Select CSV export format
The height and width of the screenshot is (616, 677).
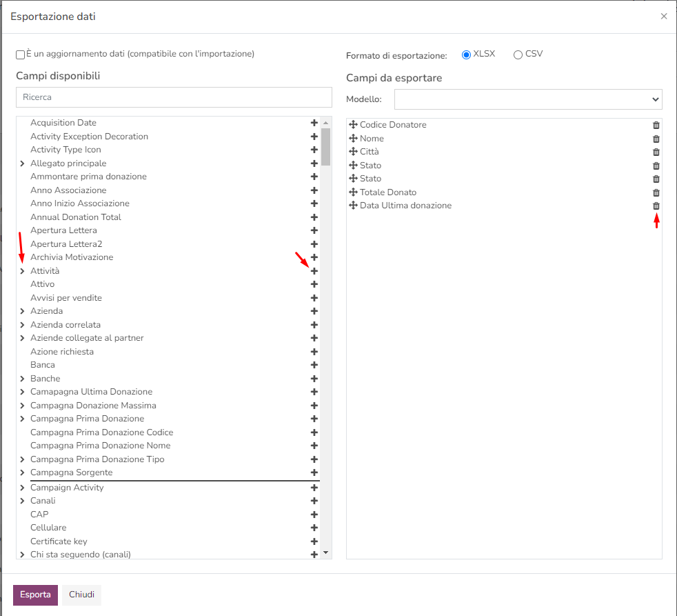pos(518,54)
